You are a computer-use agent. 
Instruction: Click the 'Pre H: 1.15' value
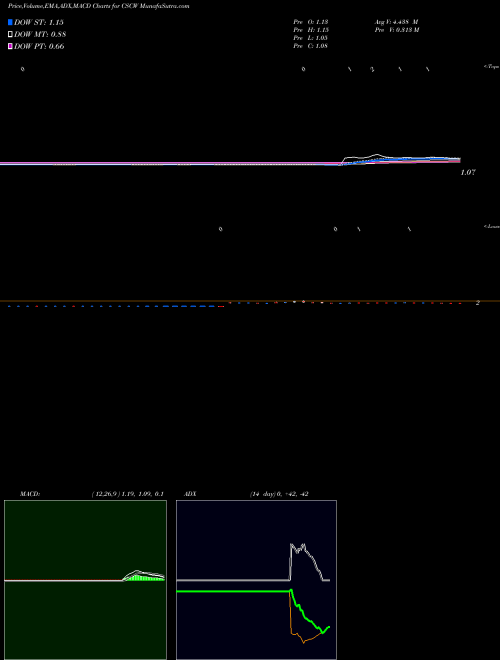311,30
